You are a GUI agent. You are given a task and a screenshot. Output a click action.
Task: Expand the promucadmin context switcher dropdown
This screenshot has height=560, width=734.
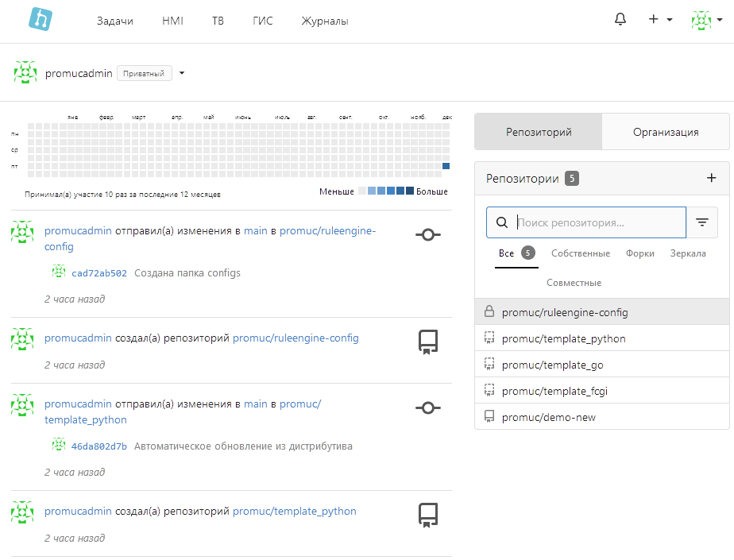pos(182,73)
